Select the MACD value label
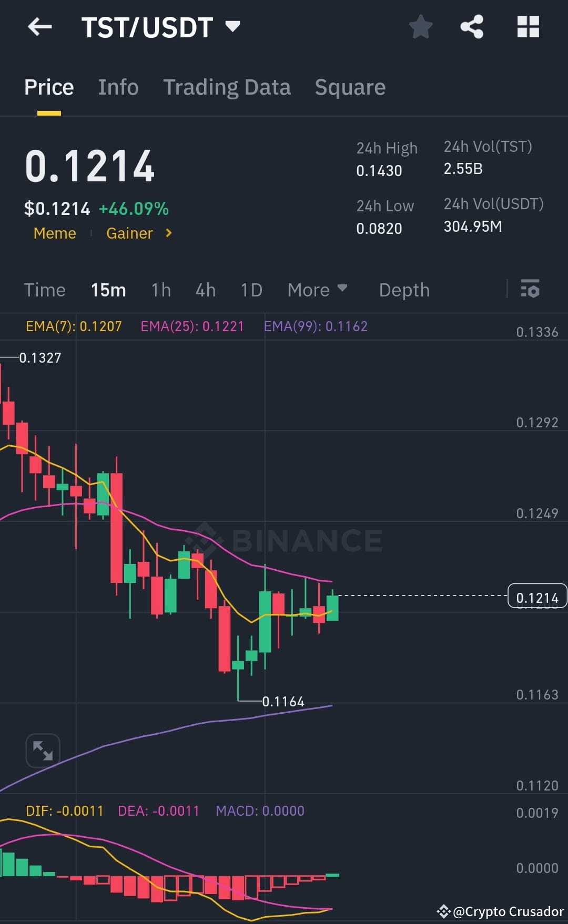568x924 pixels. (x=260, y=811)
